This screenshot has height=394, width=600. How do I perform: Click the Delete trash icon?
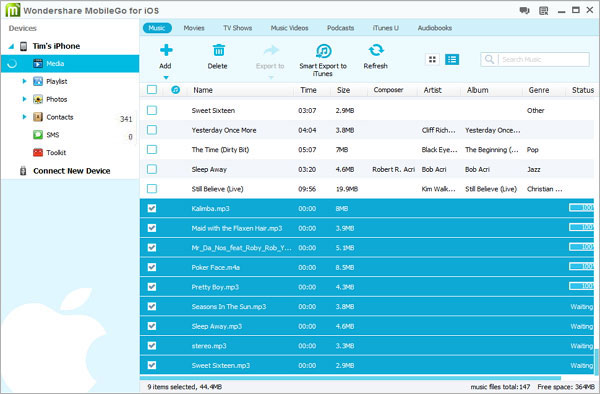pos(218,50)
